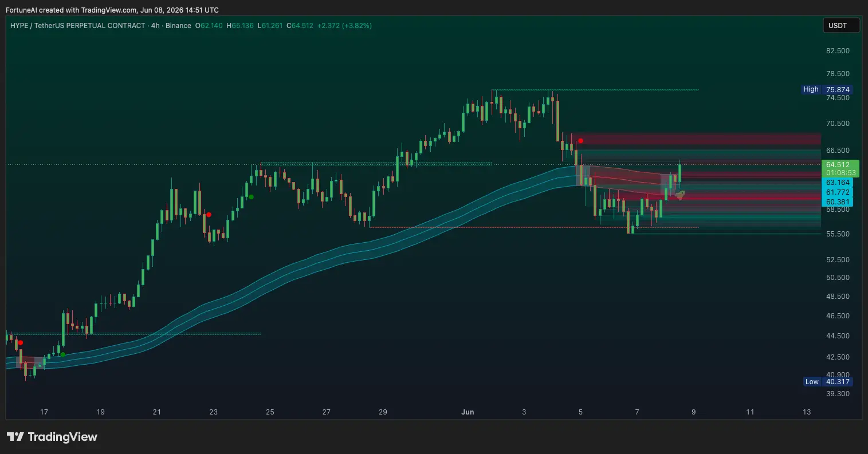Click the Low 40.317 price label

click(828, 382)
